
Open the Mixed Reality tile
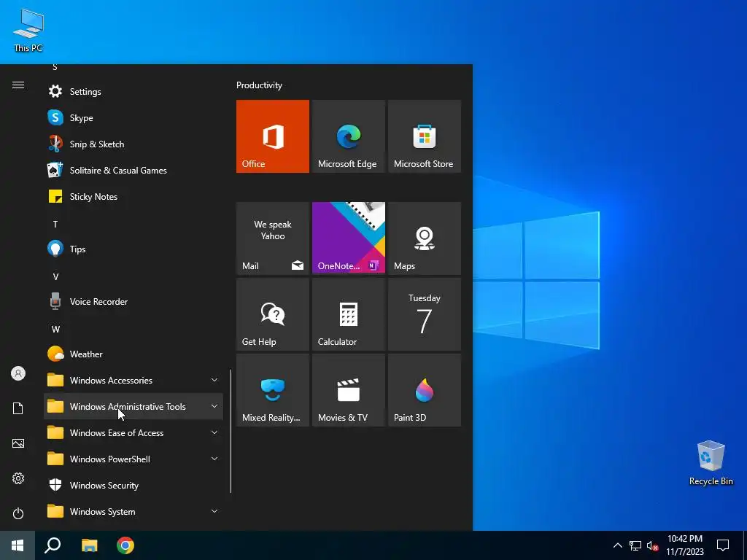pyautogui.click(x=273, y=390)
